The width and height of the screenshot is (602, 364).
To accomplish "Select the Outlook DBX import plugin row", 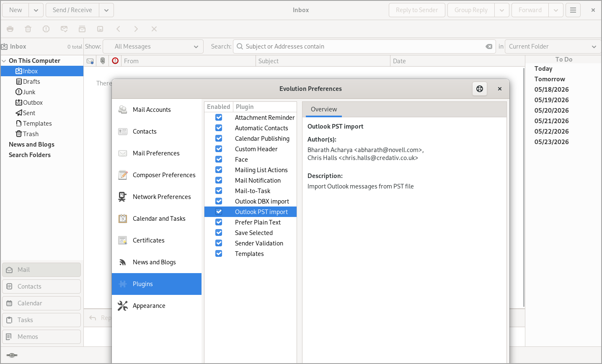I will pos(251,201).
